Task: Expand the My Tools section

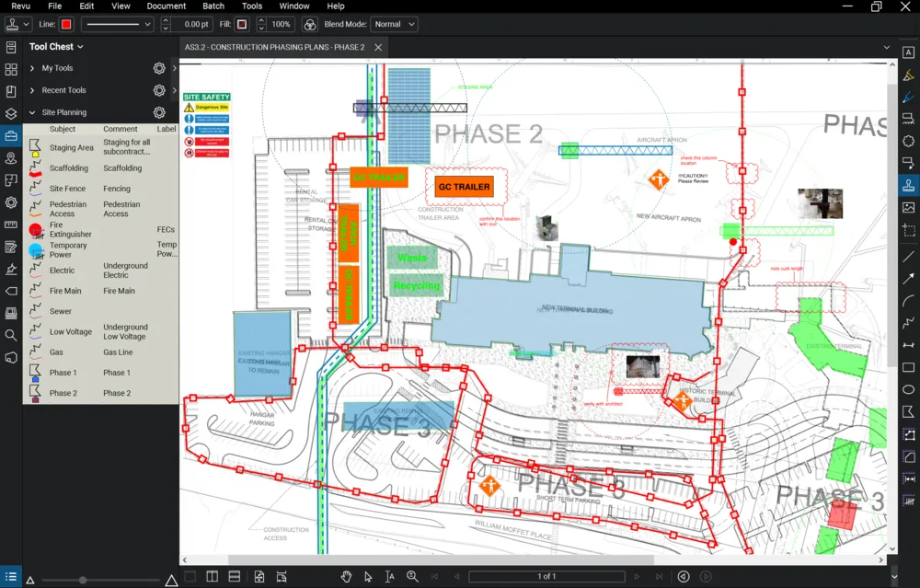Action: (32, 68)
